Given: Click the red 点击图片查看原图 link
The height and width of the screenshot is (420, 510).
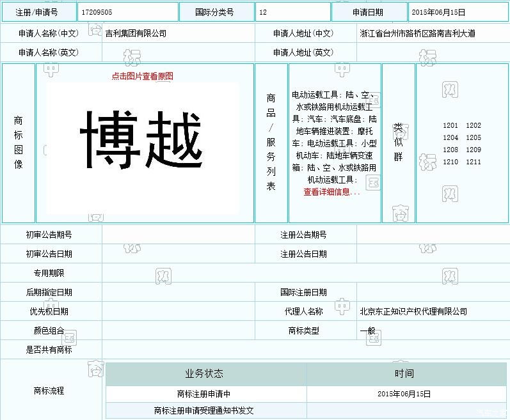Looking at the screenshot, I should [x=143, y=76].
